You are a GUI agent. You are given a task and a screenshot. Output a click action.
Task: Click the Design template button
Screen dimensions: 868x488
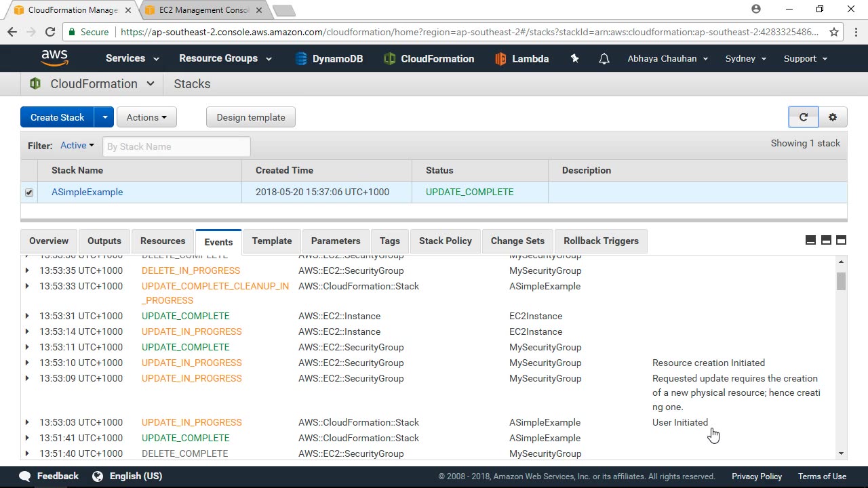pos(251,117)
